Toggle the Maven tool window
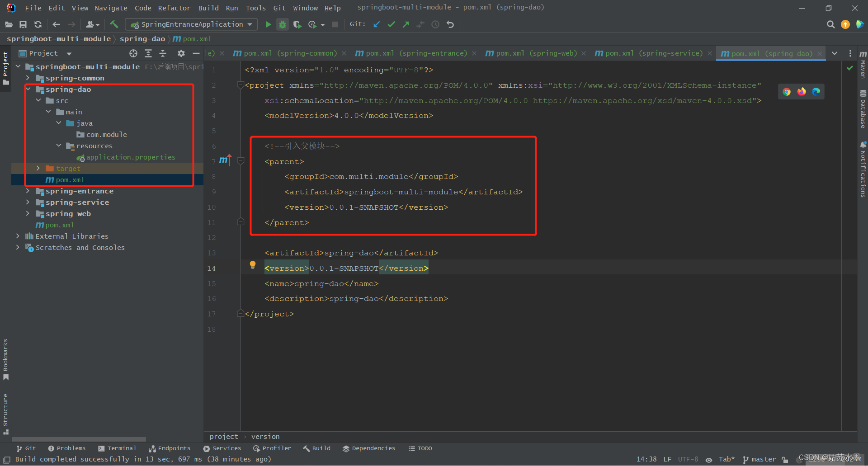The image size is (868, 466). (863, 64)
